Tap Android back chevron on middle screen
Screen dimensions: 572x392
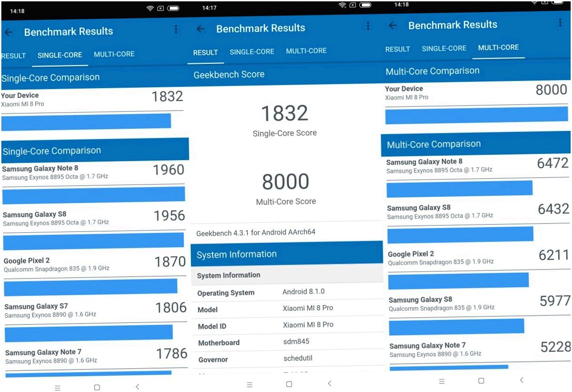tap(330, 383)
